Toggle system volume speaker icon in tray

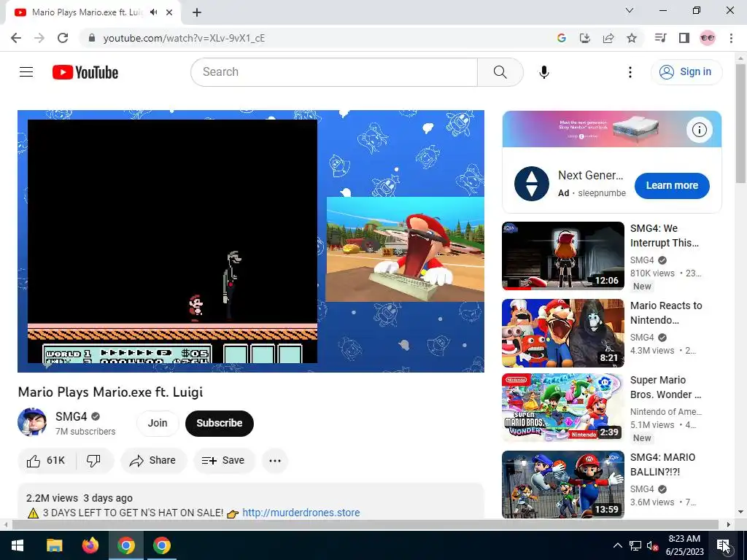tap(653, 545)
